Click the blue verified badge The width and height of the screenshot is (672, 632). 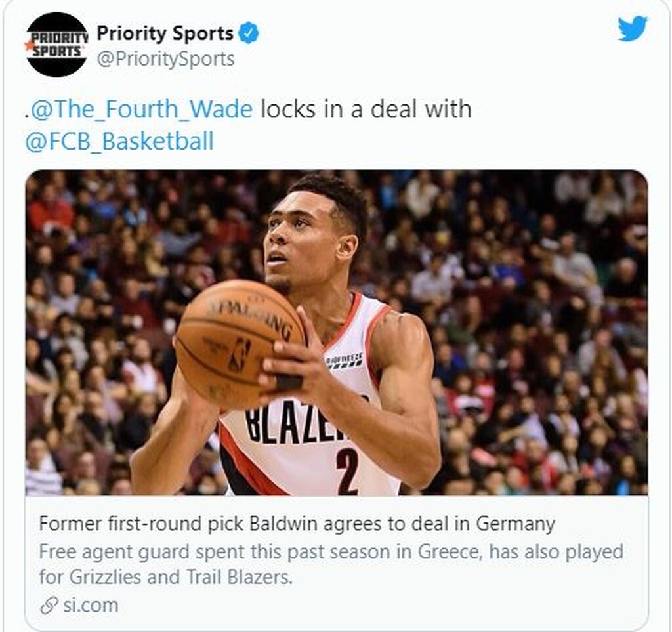click(248, 33)
